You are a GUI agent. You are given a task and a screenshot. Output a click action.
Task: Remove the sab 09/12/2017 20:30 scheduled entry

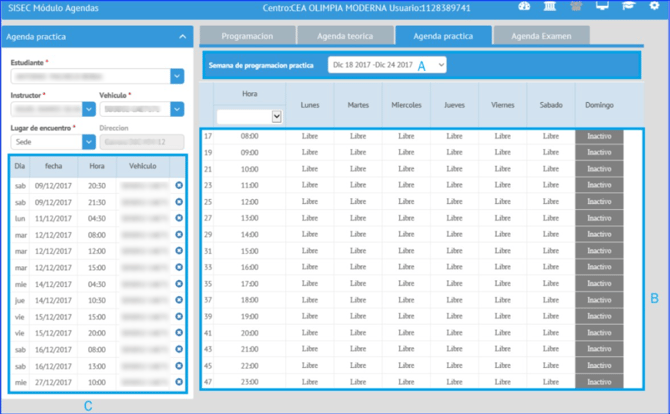coord(178,185)
